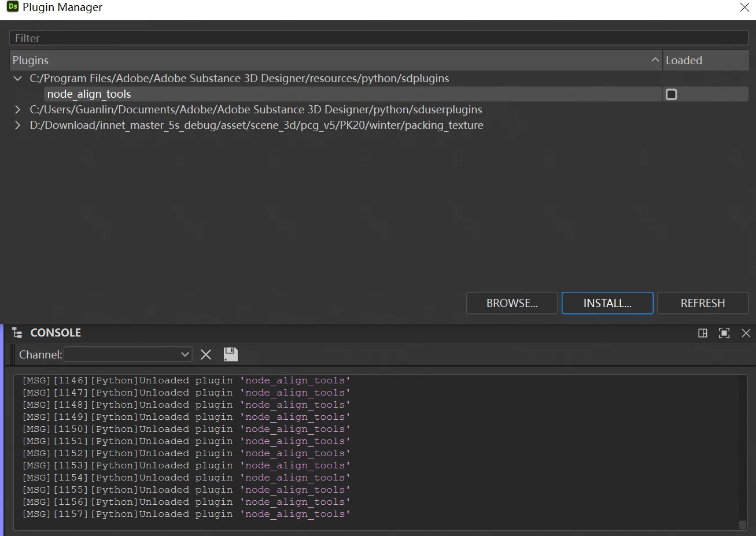Enable the node_align_tools Loaded checkbox
Viewport: 756px width, 536px height.
tap(672, 94)
